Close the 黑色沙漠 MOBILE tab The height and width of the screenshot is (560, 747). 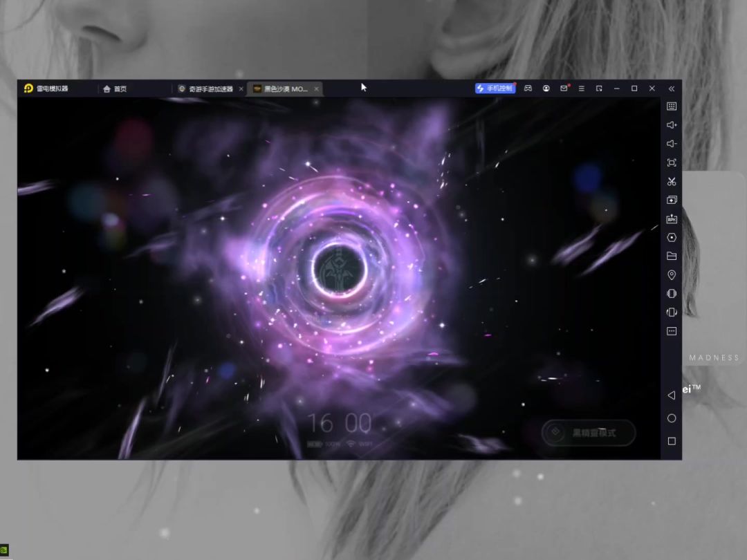tap(317, 88)
